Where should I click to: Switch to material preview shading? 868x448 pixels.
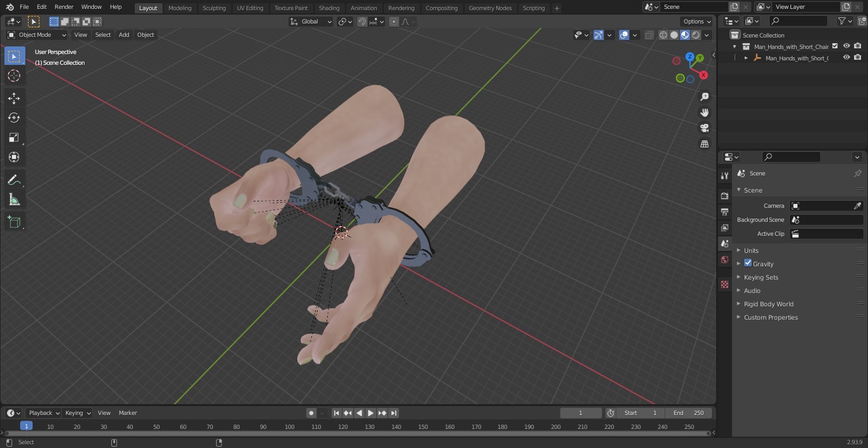coord(685,35)
